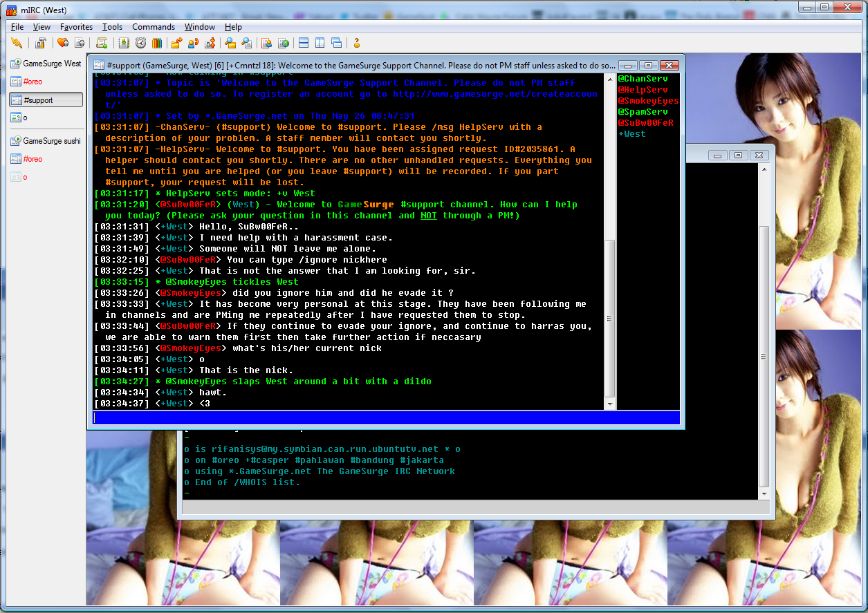Click the DCC Chat icon
This screenshot has width=868, height=613.
193,43
